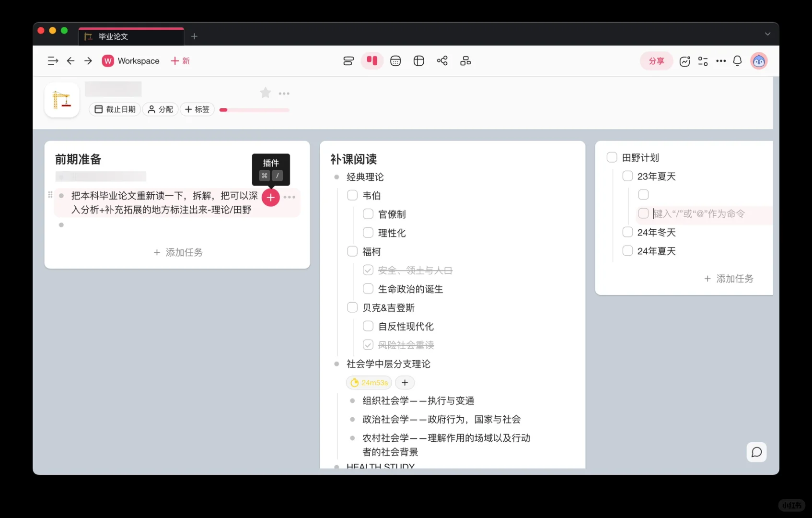Viewport: 812px width, 518px height.
Task: Tick the 田野计划 checkbox
Action: (612, 157)
